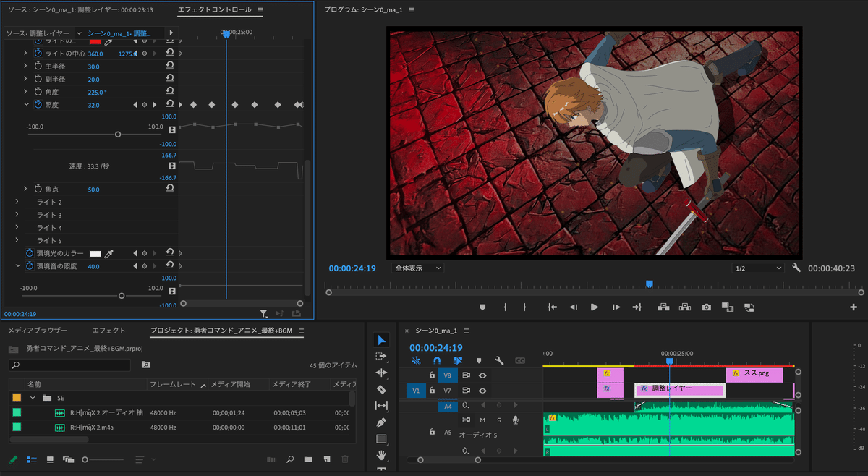Toggle captions CC button in timeline
This screenshot has width=868, height=476.
point(520,360)
